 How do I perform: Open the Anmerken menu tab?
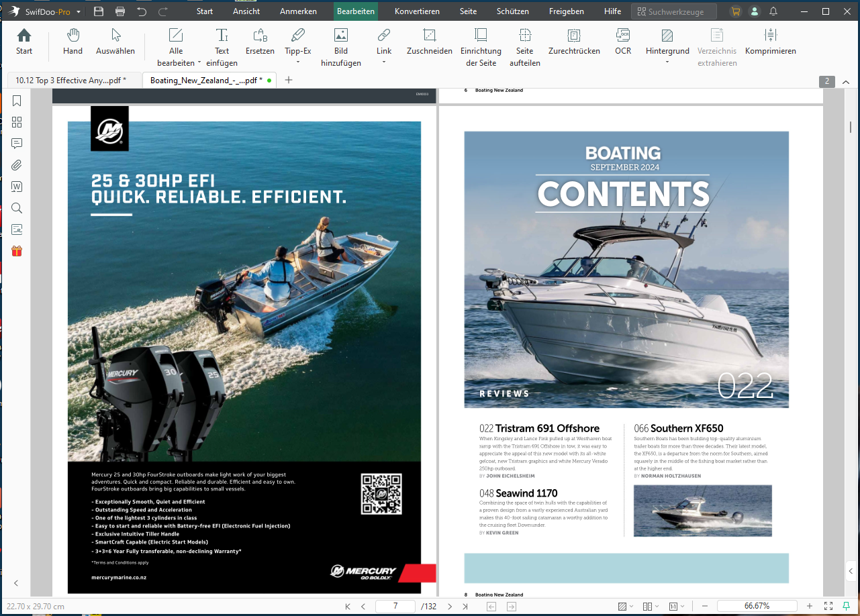[x=298, y=11]
